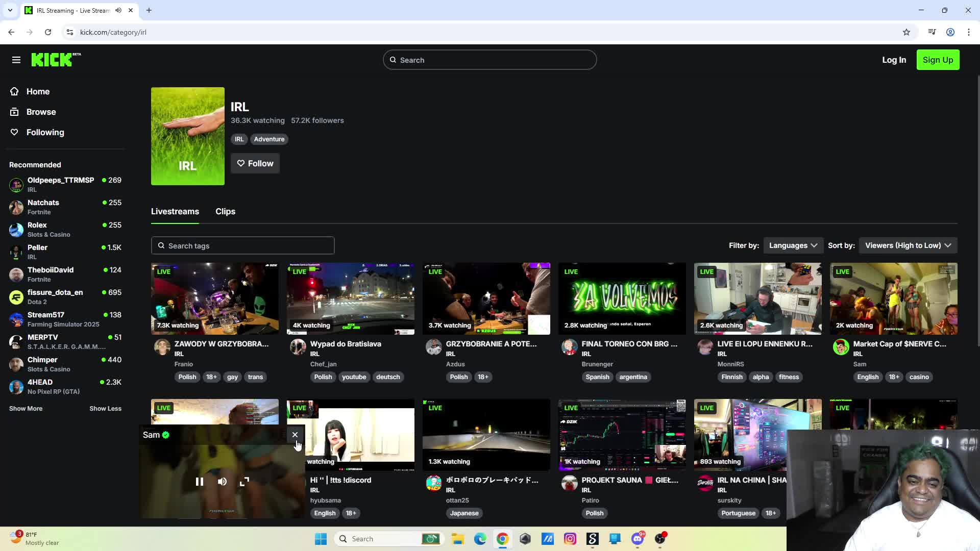Click Rolex avatar in Recommended
Screen dimensions: 980x551
16,230
